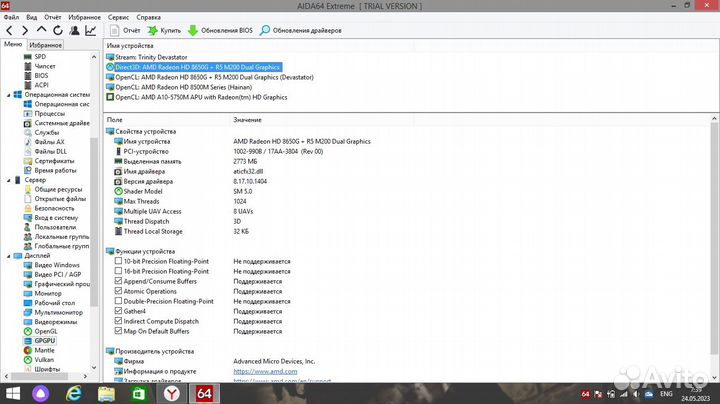The image size is (720, 404).
Task: Select Процессы tree item
Action: (x=50, y=113)
